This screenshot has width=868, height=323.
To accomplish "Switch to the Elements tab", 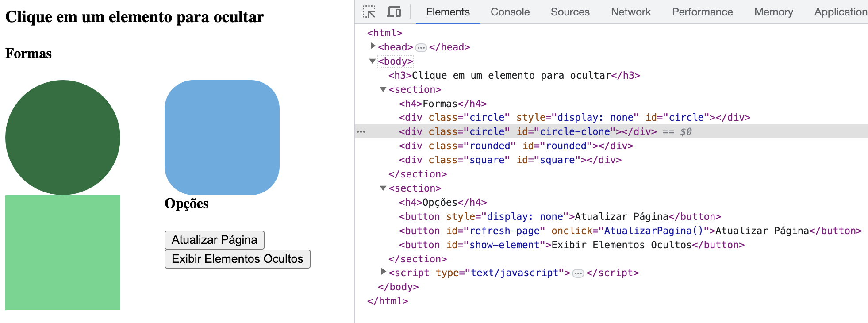I will click(448, 12).
